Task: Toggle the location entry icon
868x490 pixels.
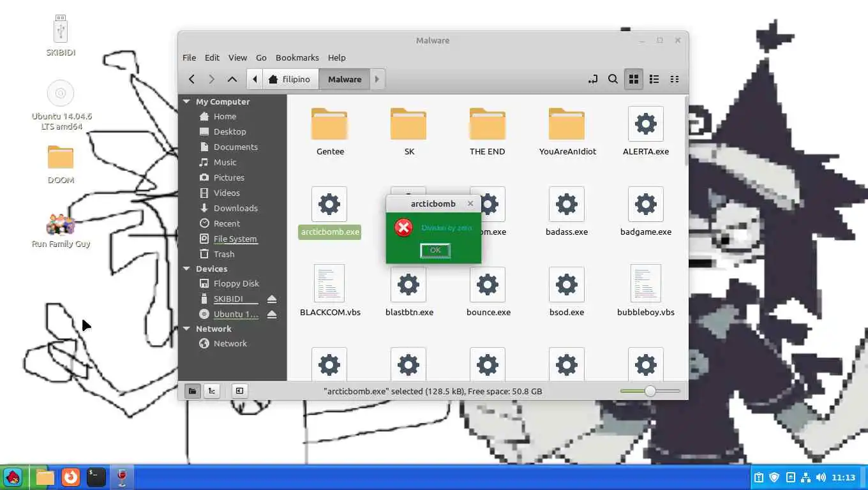Action: [x=593, y=79]
